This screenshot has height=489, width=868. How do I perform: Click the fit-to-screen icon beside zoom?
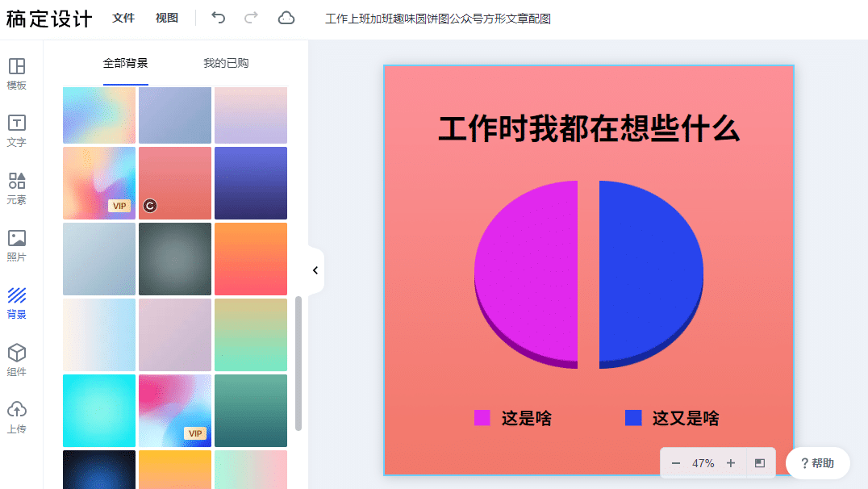click(x=760, y=463)
